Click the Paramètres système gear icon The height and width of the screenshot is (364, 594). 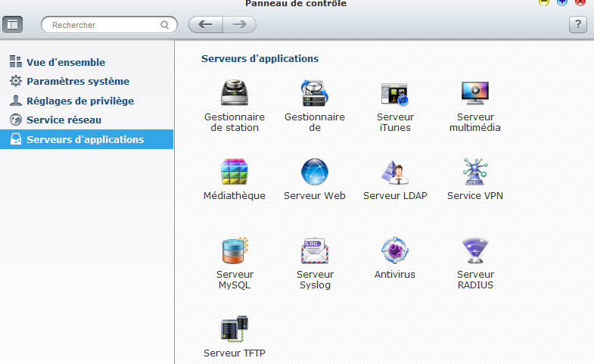16,81
